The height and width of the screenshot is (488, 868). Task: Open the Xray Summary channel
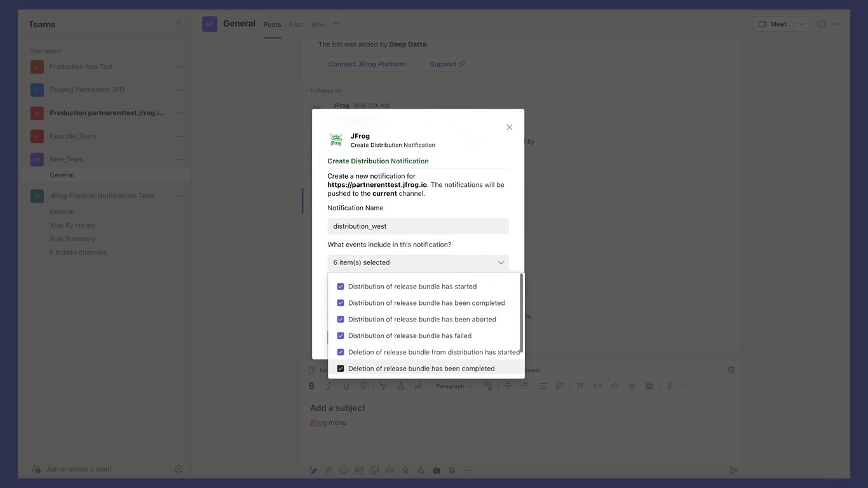[72, 239]
